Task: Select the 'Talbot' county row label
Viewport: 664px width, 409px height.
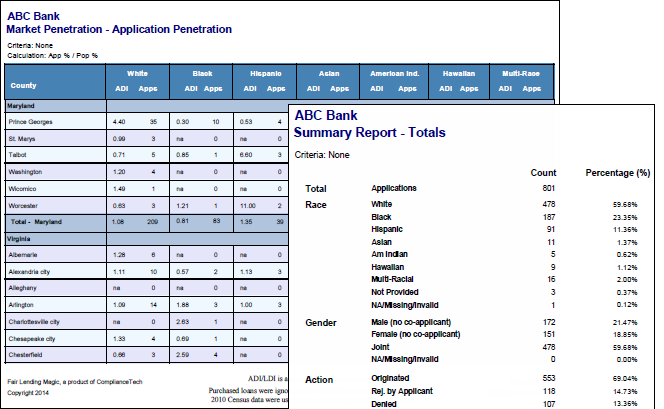Action: point(17,155)
